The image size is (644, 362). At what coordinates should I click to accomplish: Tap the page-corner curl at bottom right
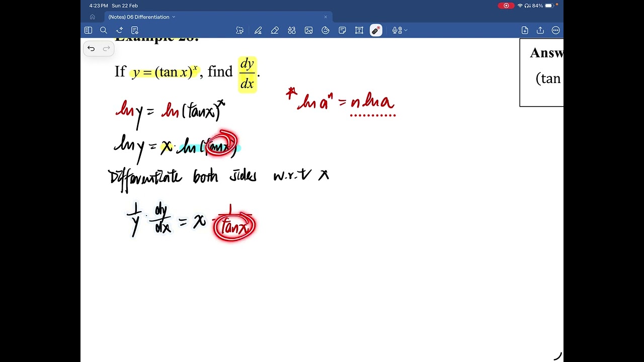[x=558, y=356]
